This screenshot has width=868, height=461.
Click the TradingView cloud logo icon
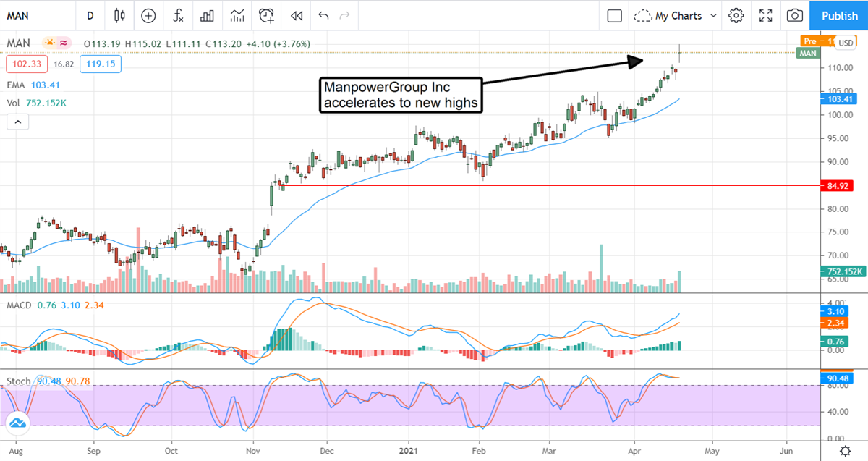click(17, 423)
